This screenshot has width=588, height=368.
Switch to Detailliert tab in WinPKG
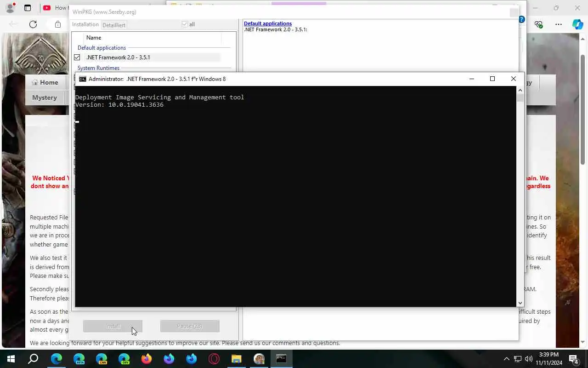tap(113, 25)
